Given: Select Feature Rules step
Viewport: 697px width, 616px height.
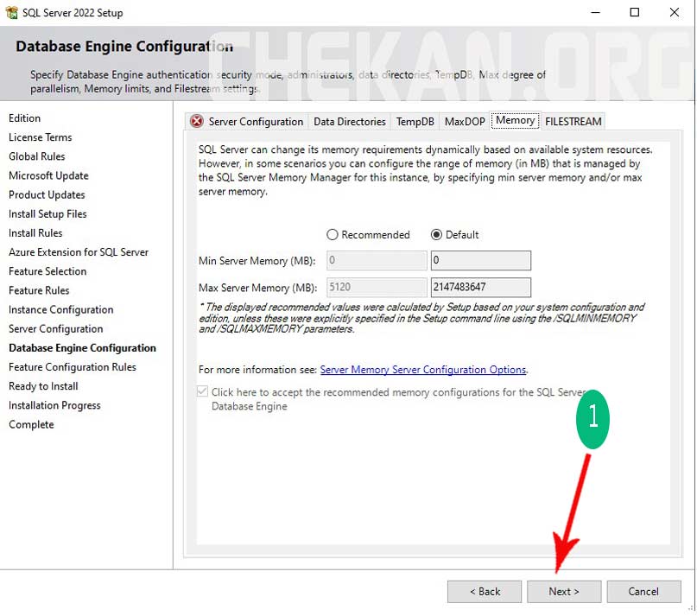Looking at the screenshot, I should tap(39, 290).
